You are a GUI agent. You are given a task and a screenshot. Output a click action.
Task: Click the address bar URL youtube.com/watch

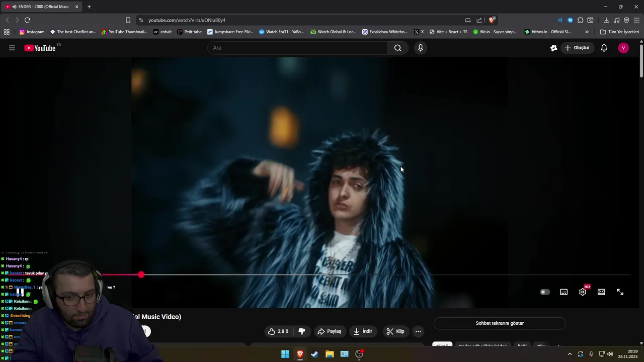pos(187,20)
